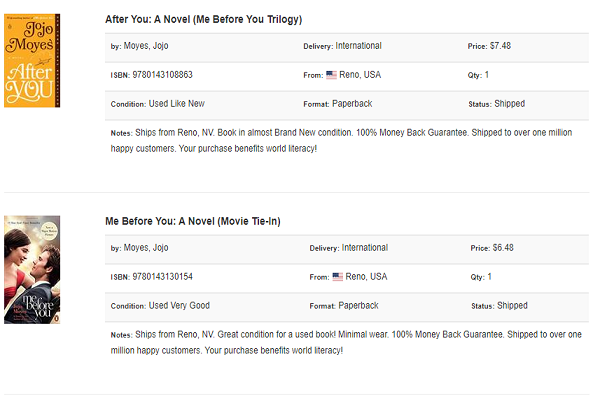Click author Moyes, Jojo for After You

pos(146,46)
